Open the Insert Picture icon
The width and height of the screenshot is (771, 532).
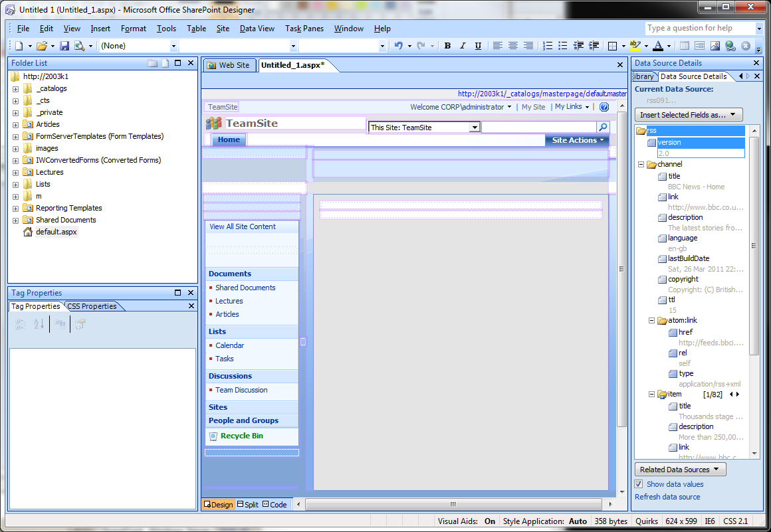715,45
